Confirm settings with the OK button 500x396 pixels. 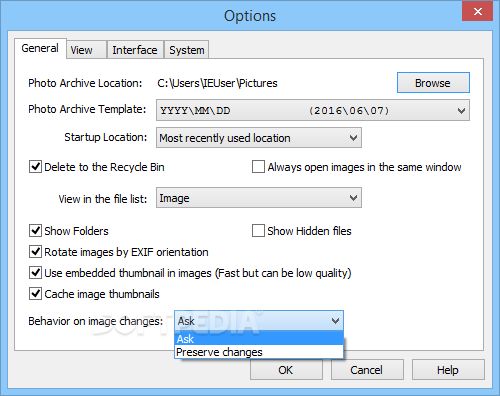286,370
